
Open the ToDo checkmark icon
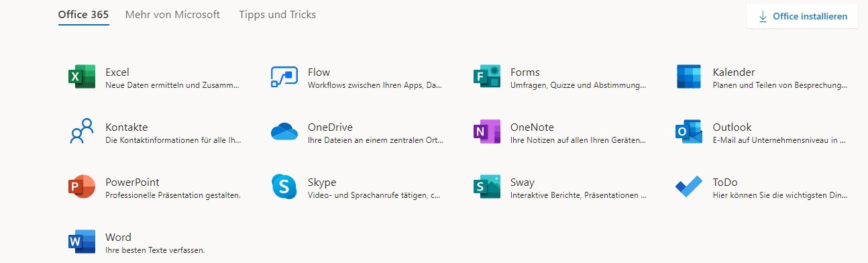[x=689, y=187]
